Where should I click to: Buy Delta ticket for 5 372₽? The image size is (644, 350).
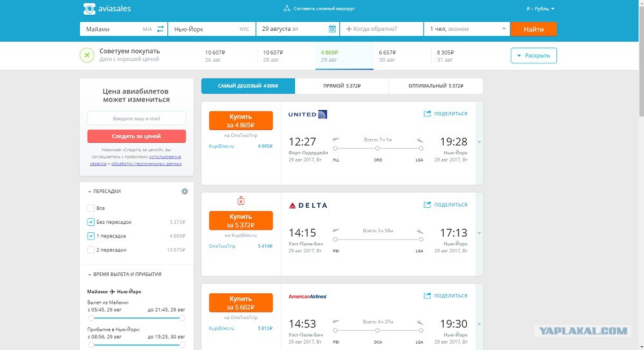click(241, 221)
